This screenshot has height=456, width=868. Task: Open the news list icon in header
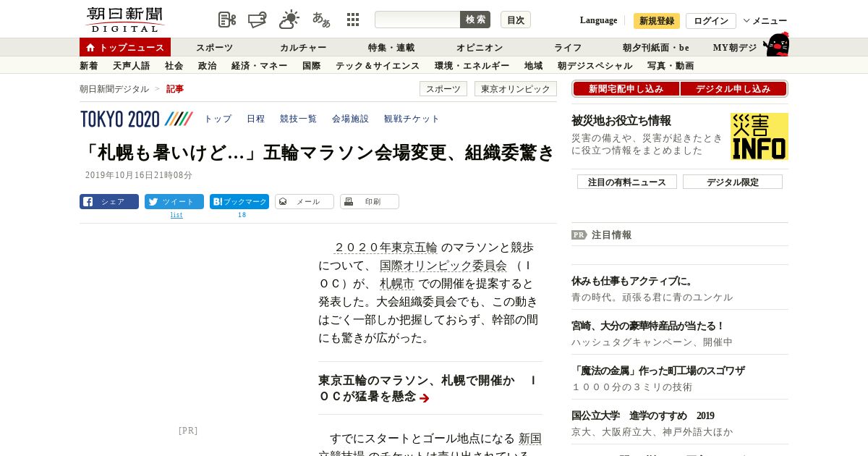click(227, 20)
